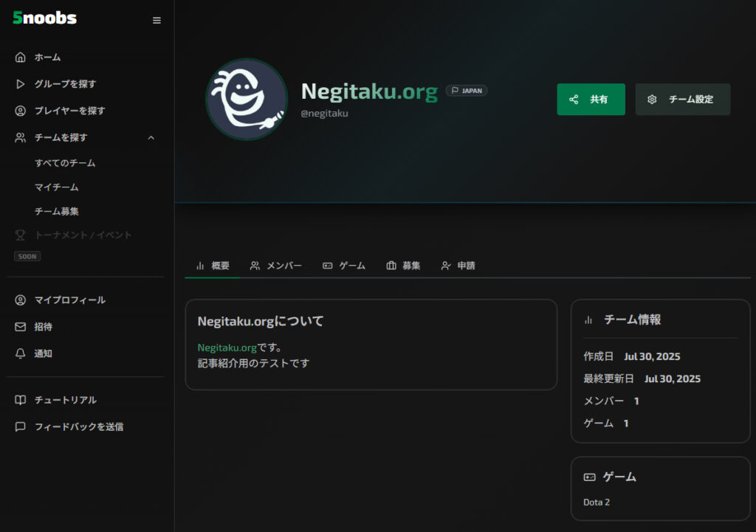Switch to the 概要 tab
The width and height of the screenshot is (756, 532).
click(x=213, y=266)
